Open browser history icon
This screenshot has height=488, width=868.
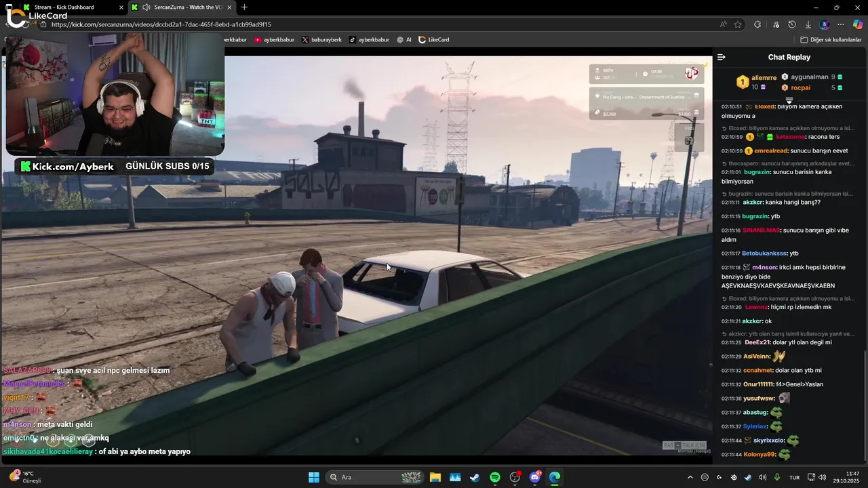tap(792, 24)
